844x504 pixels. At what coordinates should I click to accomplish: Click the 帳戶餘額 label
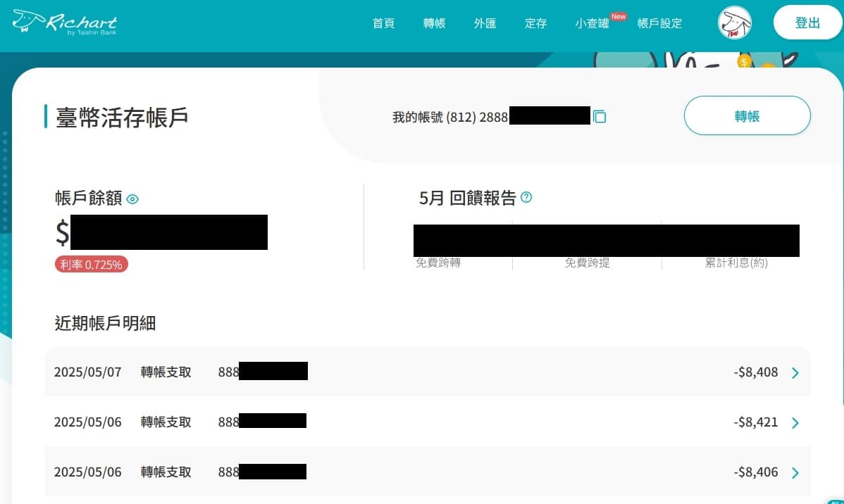88,198
